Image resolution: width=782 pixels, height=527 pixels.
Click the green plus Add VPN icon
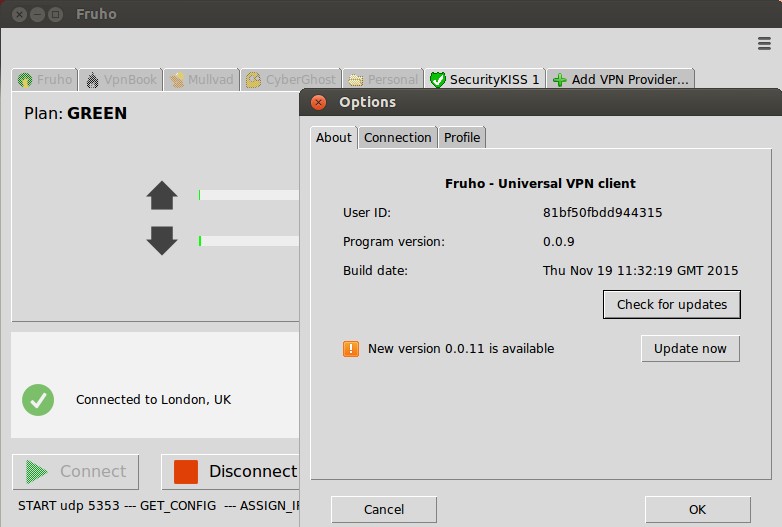point(559,80)
